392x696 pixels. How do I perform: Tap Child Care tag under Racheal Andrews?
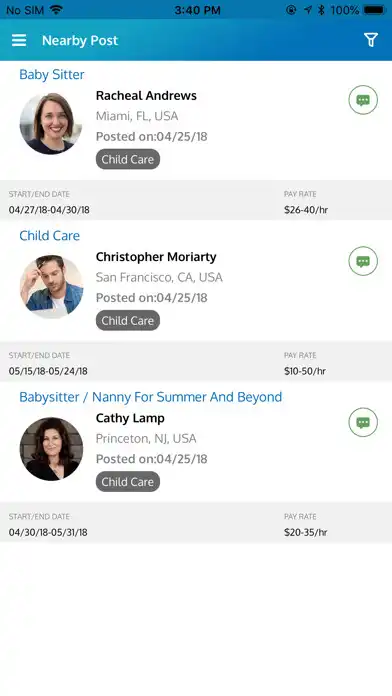pyautogui.click(x=128, y=159)
